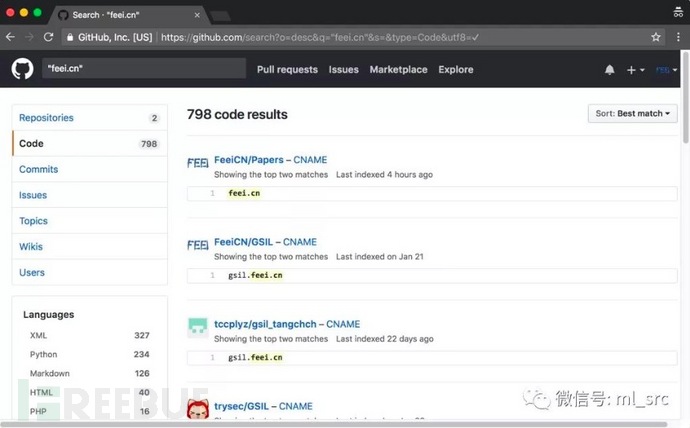The width and height of the screenshot is (690, 428).
Task: Bookmark page with star icon
Action: (656, 37)
